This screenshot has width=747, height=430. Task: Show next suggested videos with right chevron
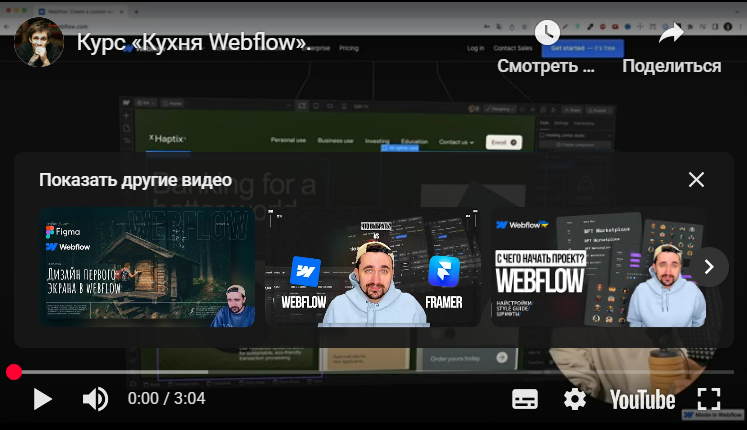point(709,267)
